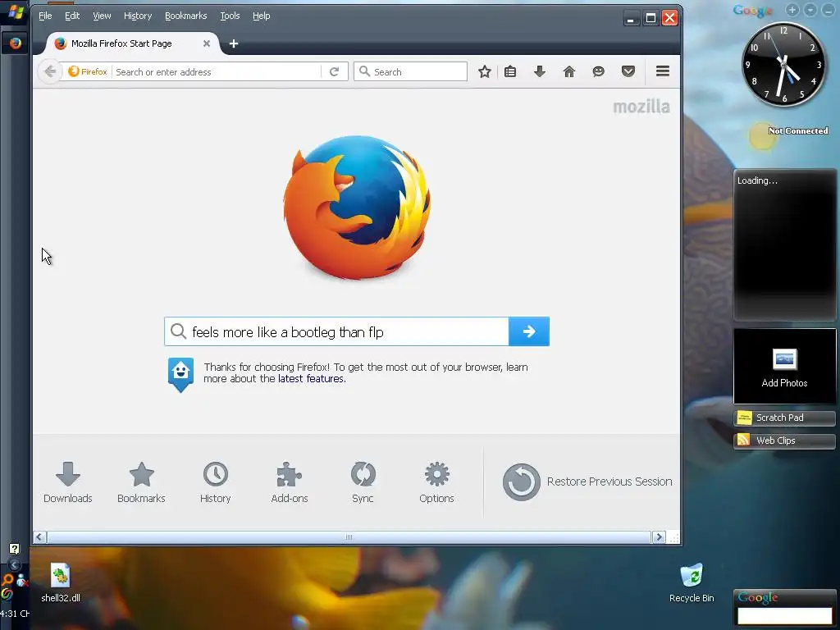Click the Loading gadget panel
This screenshot has height=630, width=840.
(x=784, y=244)
